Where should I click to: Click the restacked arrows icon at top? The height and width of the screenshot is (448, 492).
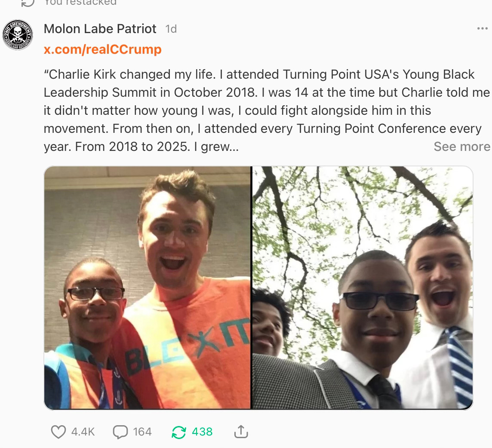(x=28, y=3)
